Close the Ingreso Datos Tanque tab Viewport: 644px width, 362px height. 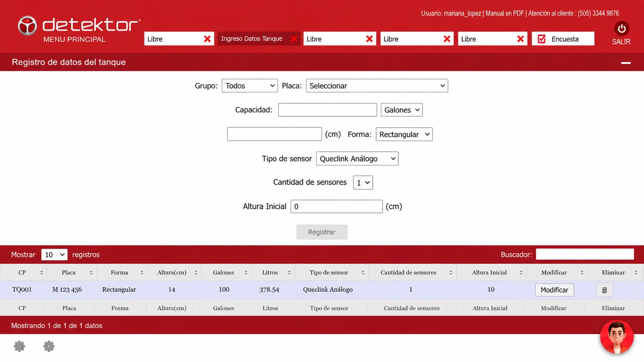(x=293, y=39)
